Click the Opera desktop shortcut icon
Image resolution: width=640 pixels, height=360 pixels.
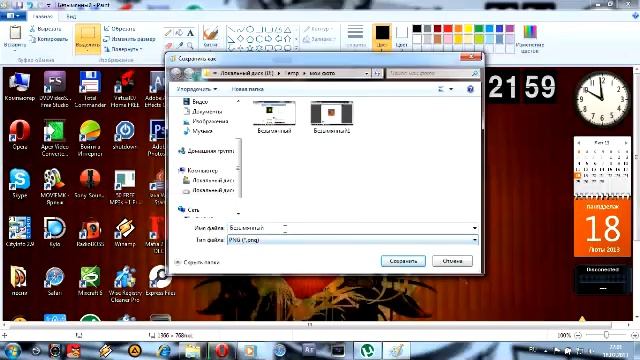(20, 135)
